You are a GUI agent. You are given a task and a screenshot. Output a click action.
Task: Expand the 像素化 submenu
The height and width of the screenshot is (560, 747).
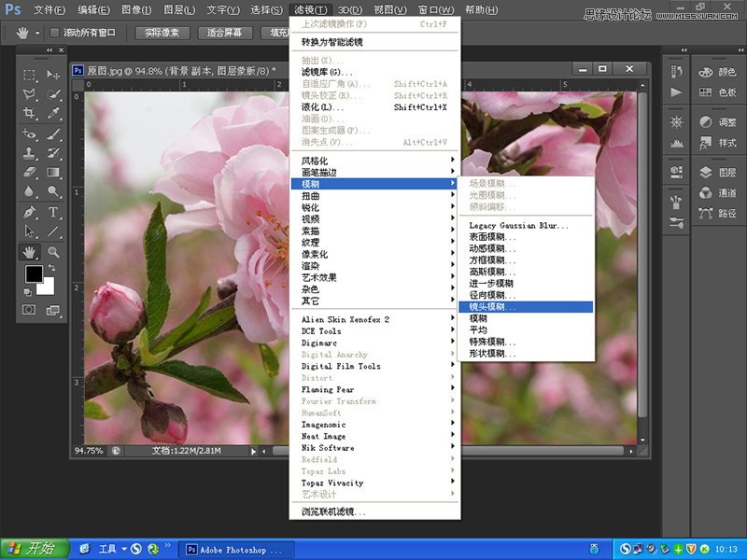(x=375, y=254)
